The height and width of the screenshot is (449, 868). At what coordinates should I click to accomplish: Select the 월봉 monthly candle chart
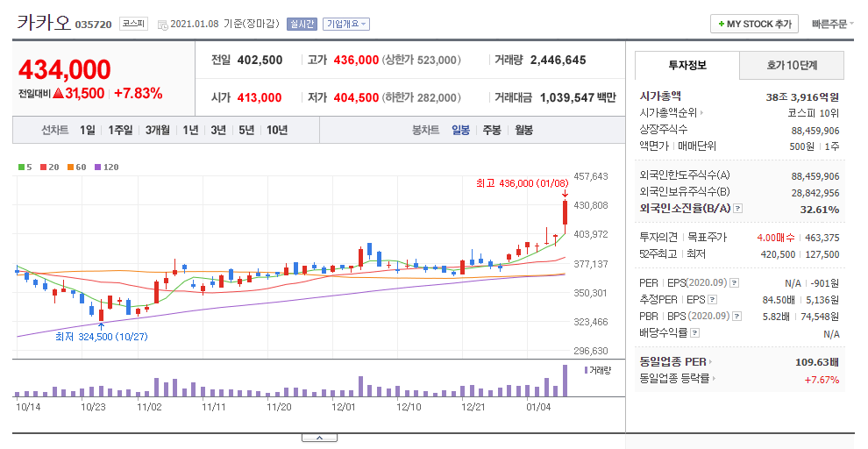tap(523, 130)
